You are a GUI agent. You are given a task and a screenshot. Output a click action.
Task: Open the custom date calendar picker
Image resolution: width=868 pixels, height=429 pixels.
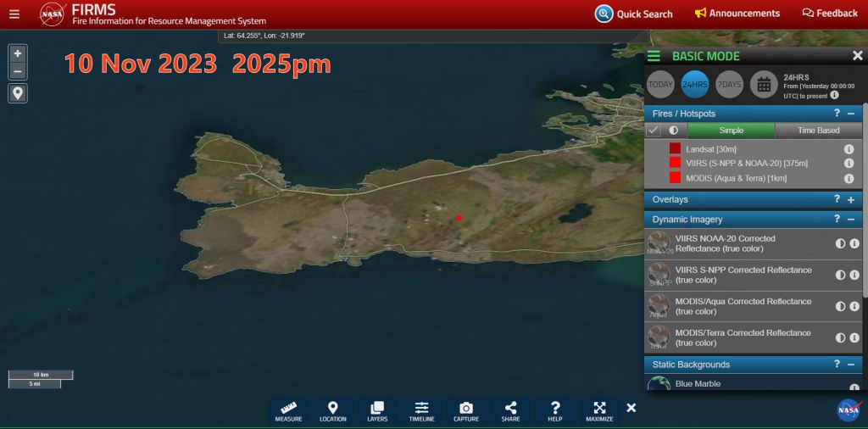click(764, 84)
